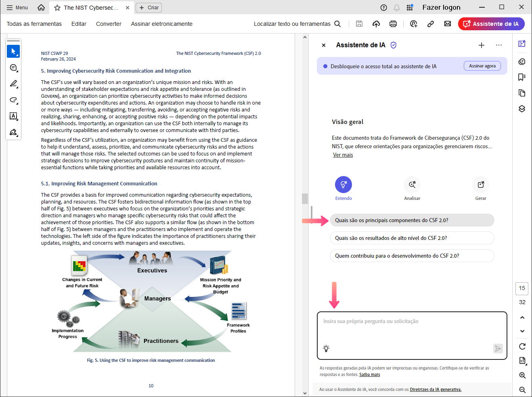The height and width of the screenshot is (397, 532).
Task: Ask Quem contribuiu para o desenvolvimento
Action: coord(412,256)
